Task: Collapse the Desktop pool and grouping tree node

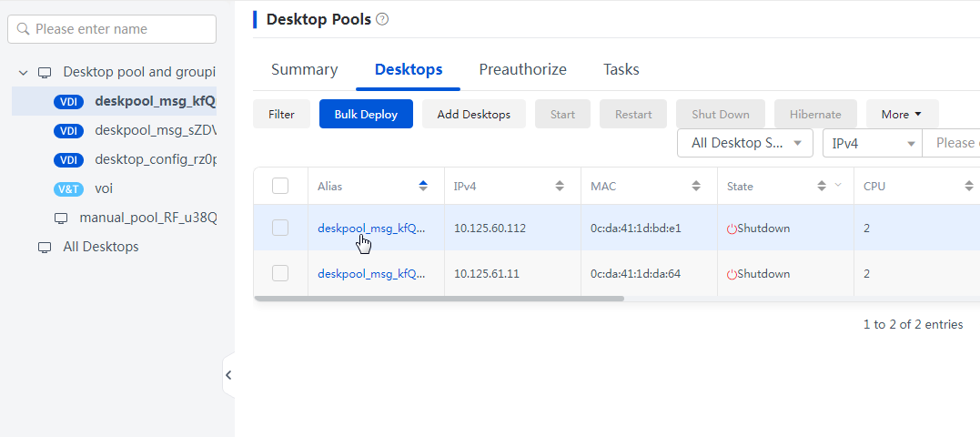Action: pos(24,73)
